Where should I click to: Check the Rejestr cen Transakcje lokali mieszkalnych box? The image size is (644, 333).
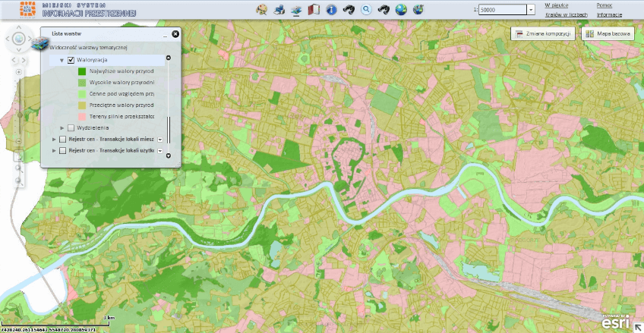62,140
